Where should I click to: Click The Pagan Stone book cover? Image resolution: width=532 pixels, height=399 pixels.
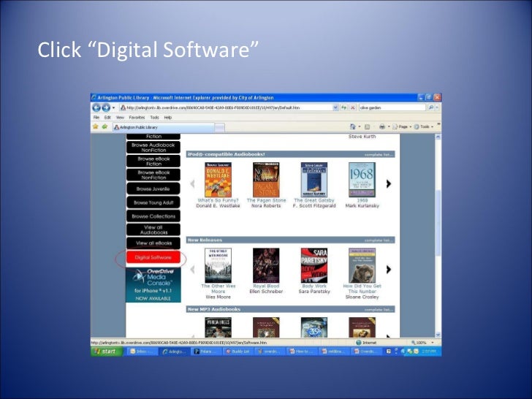coord(266,180)
